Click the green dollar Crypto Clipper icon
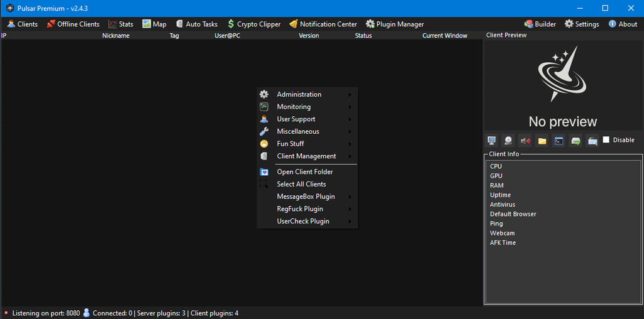644x319 pixels. click(231, 24)
